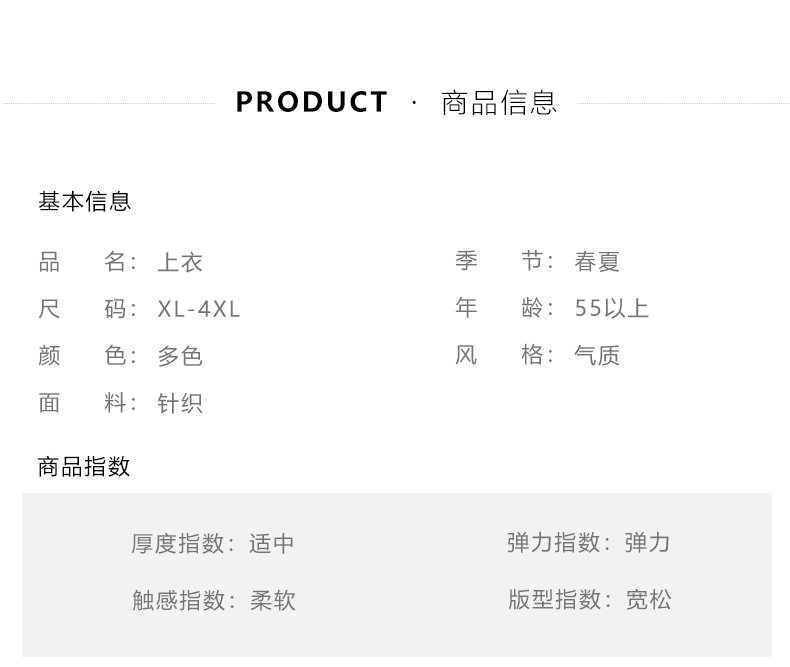Click the fit index value 宽松
This screenshot has height=667, width=790.
tap(647, 600)
